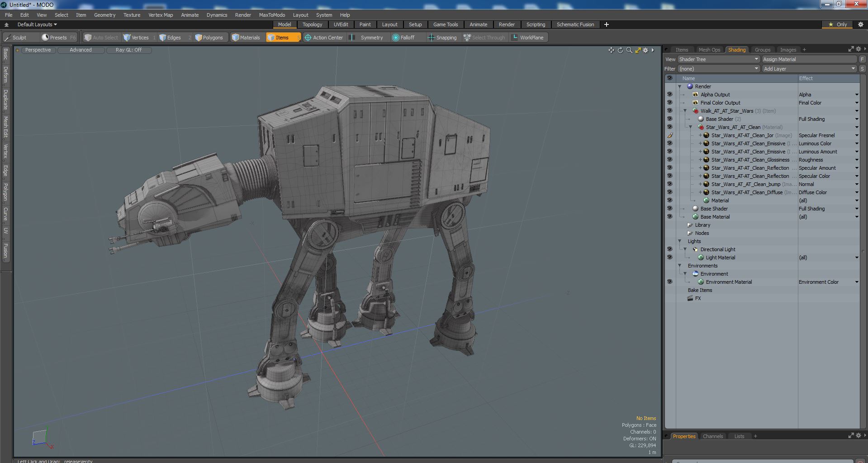Switch to the Mesh Ops panel tab
The width and height of the screenshot is (868, 463).
coord(709,50)
